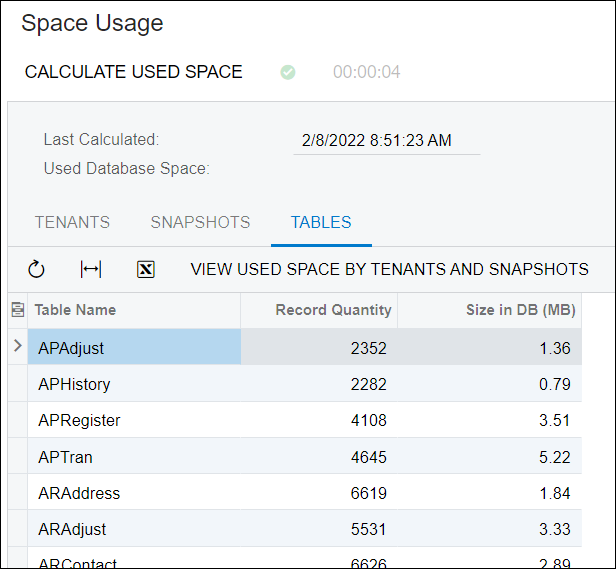Select the APHistory table row

[x=74, y=384]
